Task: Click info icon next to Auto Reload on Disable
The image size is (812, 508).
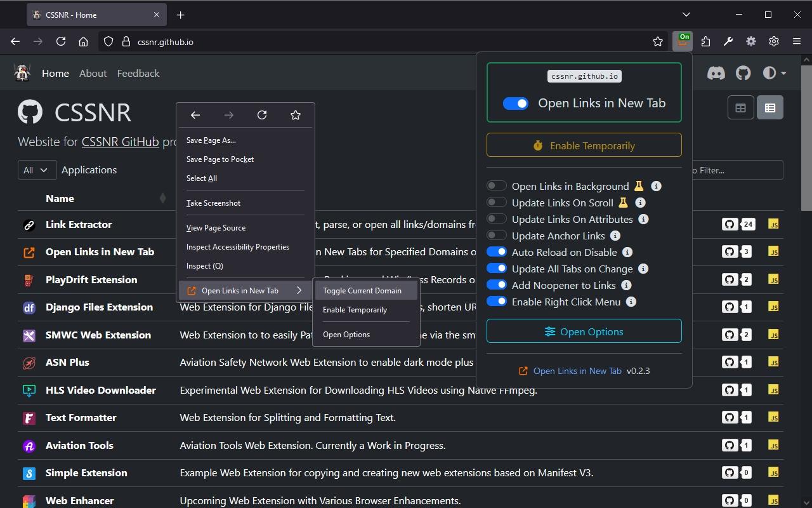Action: pyautogui.click(x=627, y=252)
